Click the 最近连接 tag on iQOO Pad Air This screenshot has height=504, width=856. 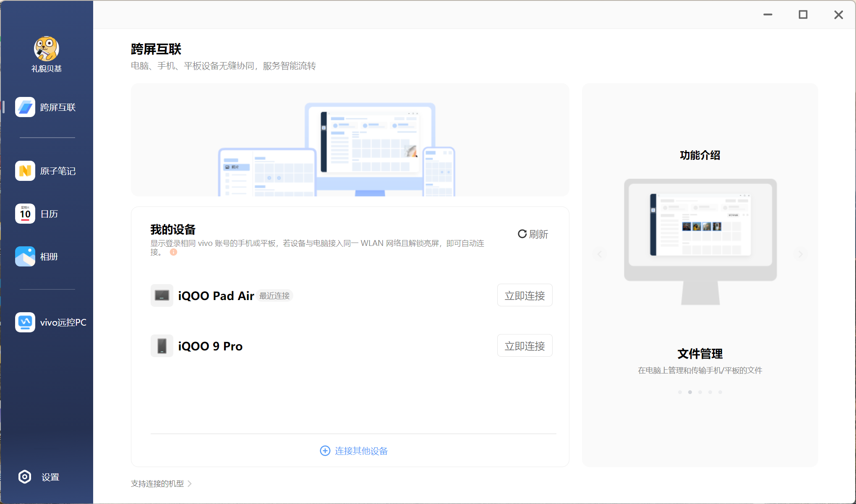click(274, 296)
